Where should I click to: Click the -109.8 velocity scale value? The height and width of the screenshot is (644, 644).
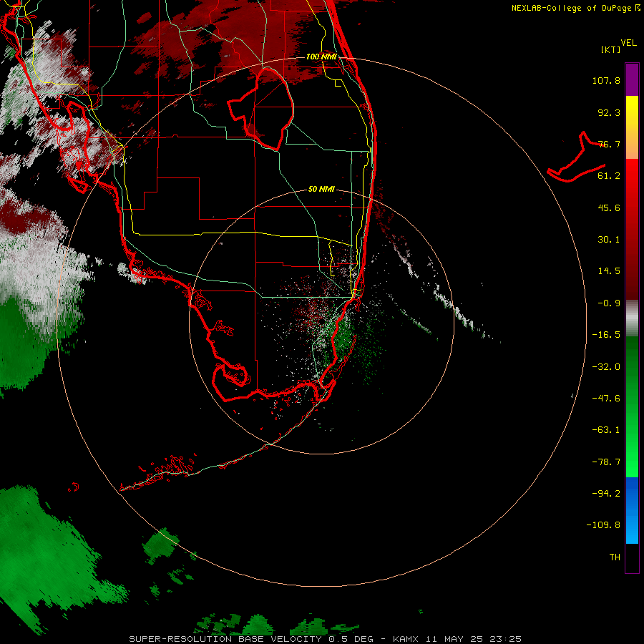click(604, 525)
